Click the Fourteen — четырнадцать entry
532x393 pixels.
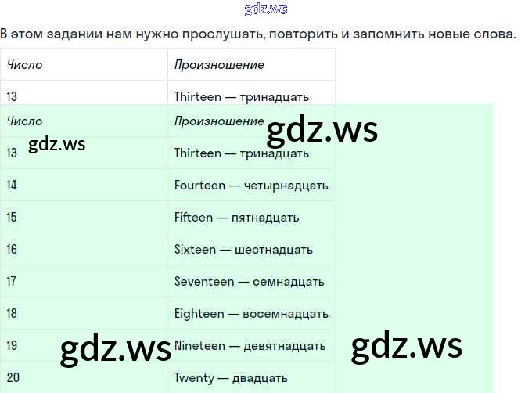pyautogui.click(x=251, y=186)
